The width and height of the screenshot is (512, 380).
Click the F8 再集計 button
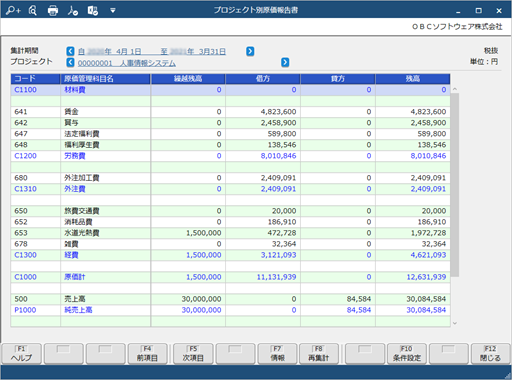pyautogui.click(x=319, y=354)
